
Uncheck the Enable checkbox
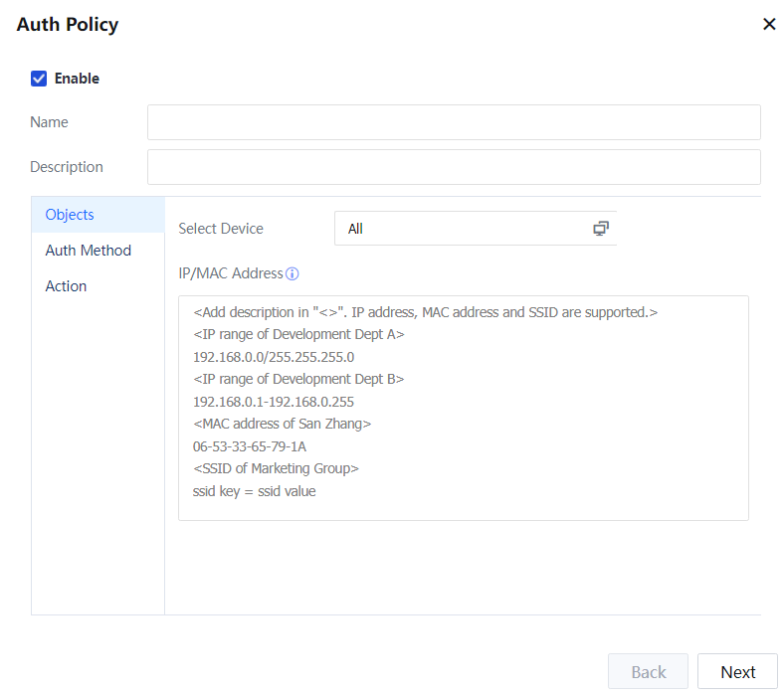[x=39, y=79]
